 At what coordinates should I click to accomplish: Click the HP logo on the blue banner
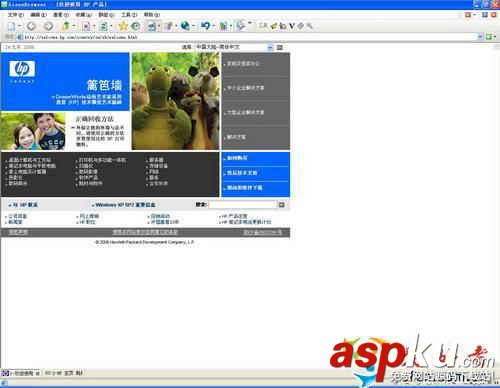(x=22, y=69)
